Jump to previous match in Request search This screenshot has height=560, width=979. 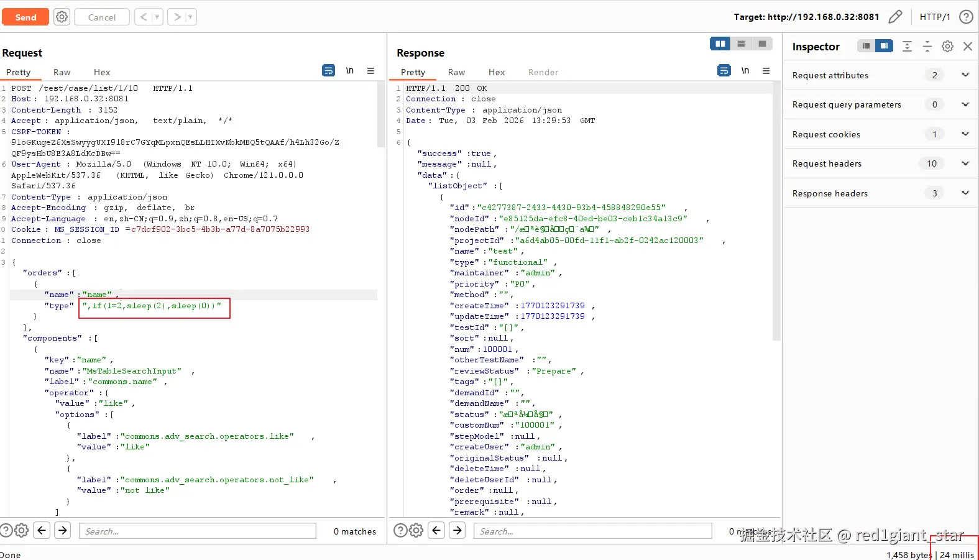(42, 530)
